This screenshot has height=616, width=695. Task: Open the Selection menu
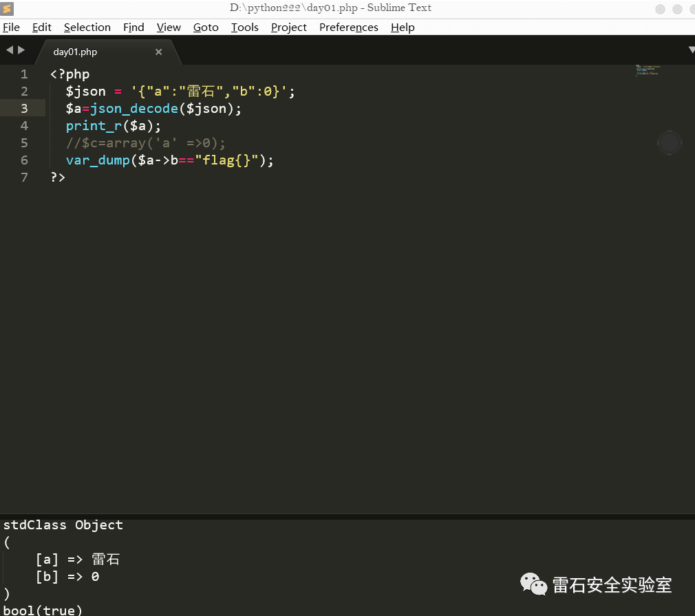pos(87,28)
